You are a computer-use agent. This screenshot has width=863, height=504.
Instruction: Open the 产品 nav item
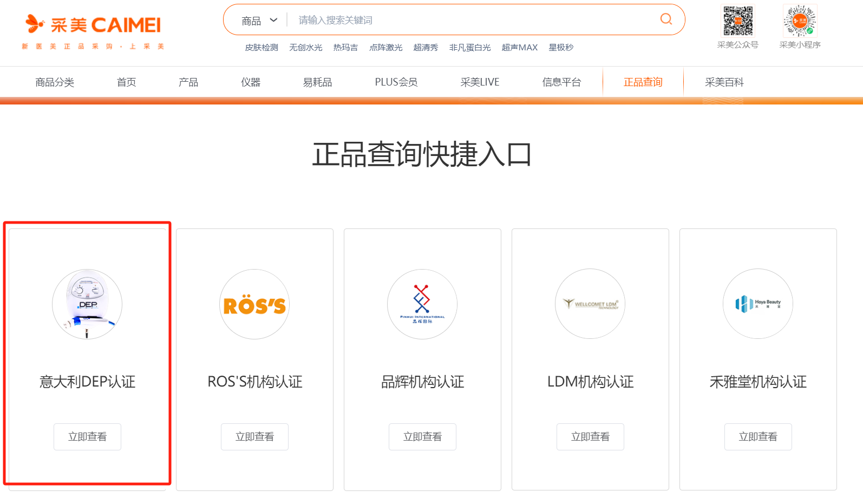pos(188,82)
